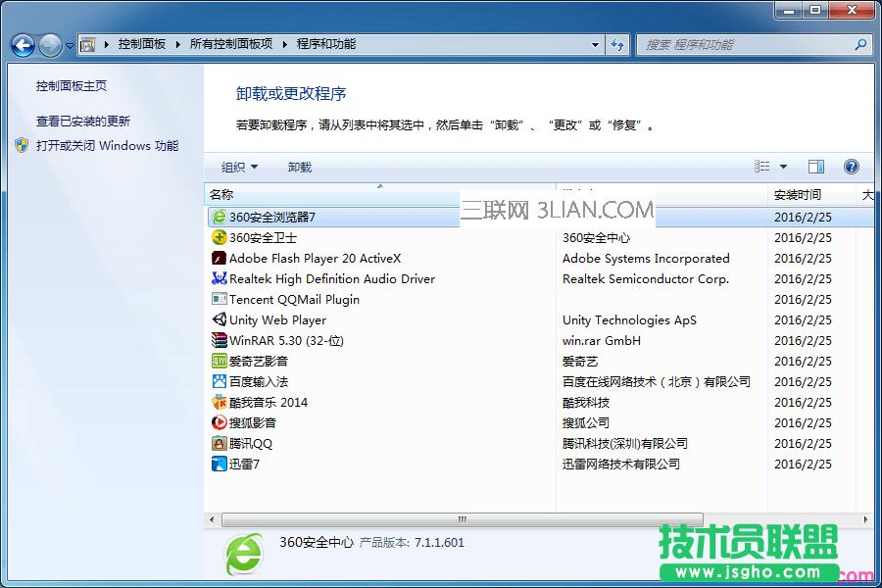Click publisher Unity Technologies ApS
Viewport: 882px width, 588px height.
629,320
